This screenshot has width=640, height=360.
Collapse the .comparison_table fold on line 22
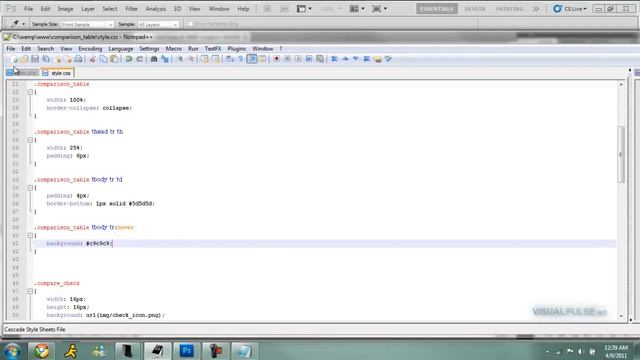coord(30,92)
